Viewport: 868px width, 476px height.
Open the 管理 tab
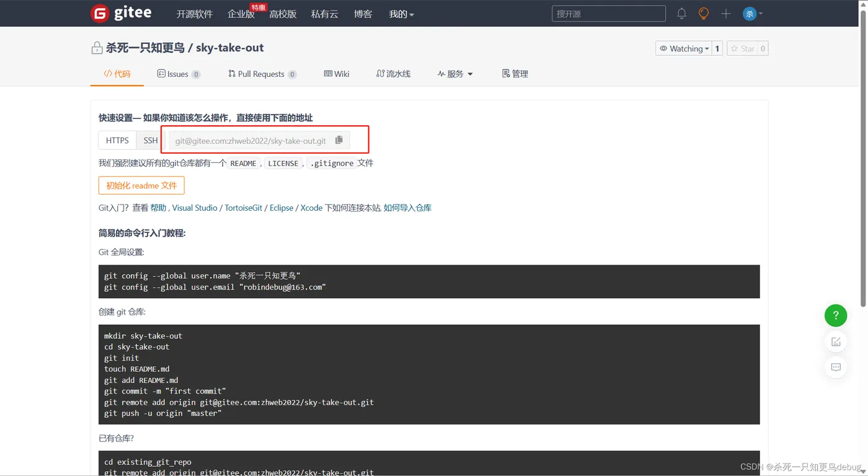click(515, 74)
